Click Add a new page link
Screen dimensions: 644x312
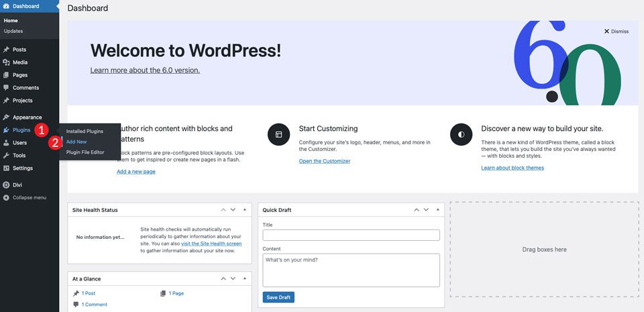point(136,172)
